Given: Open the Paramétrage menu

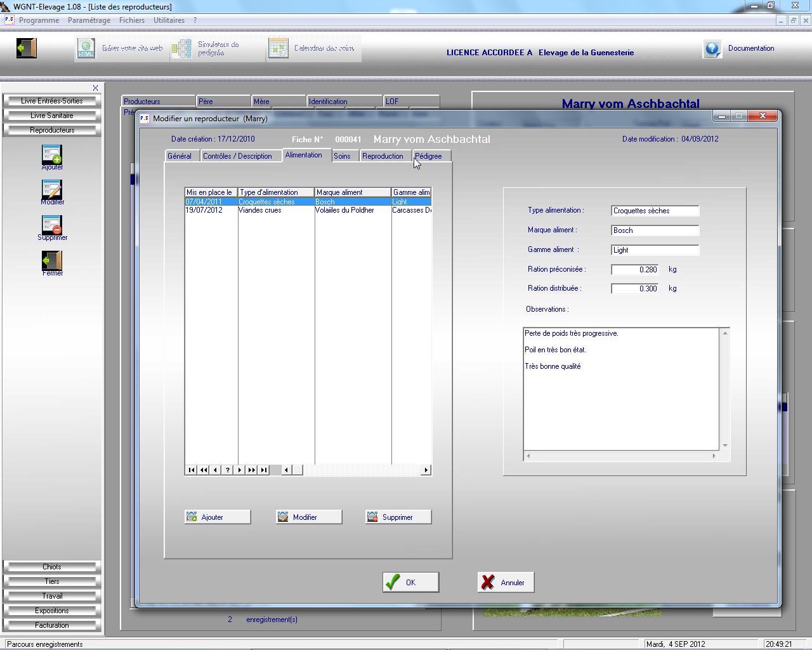Looking at the screenshot, I should click(x=89, y=20).
